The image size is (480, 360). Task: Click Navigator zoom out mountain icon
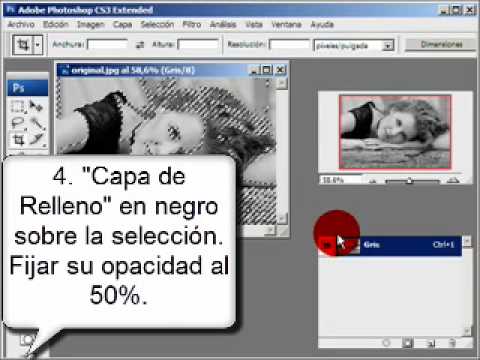[373, 181]
